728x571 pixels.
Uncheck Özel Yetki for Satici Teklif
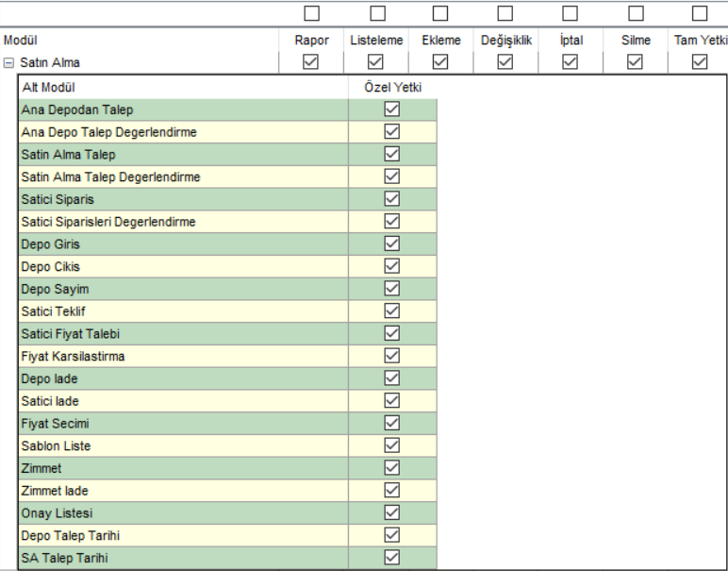[392, 311]
